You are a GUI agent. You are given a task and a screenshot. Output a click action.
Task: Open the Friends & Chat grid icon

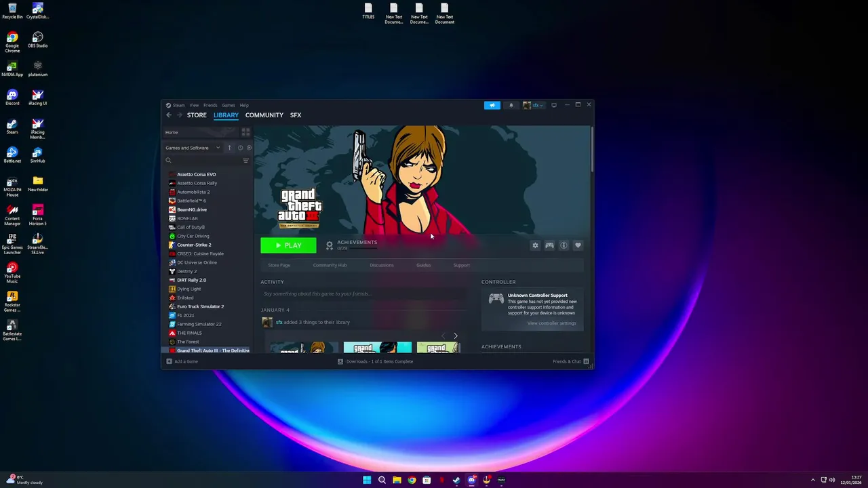(586, 361)
